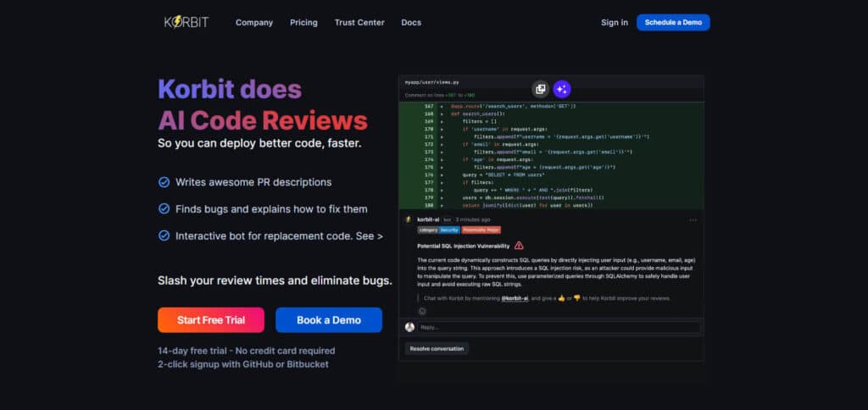Viewport: 868px width, 410px height.
Task: Click '2-click signup with GitHub or Bitbucket'
Action: pos(243,364)
